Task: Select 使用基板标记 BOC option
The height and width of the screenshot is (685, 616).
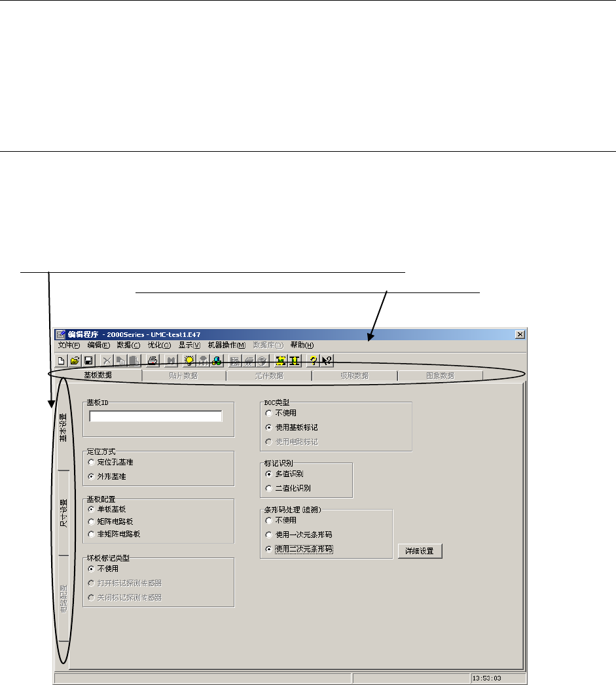Action: point(291,427)
